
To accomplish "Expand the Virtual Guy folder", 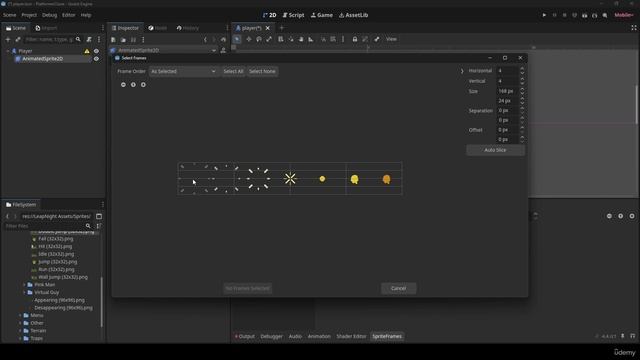I will click(x=24, y=293).
